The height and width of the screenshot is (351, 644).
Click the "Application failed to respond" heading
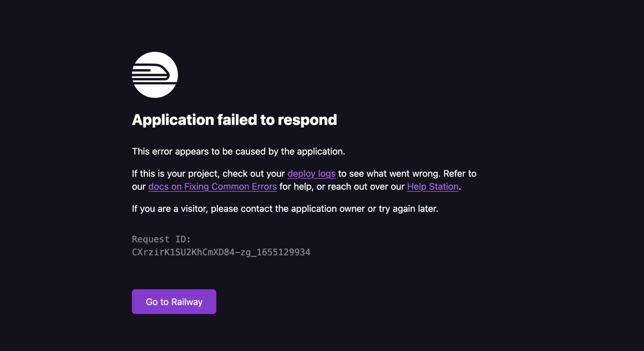click(234, 120)
